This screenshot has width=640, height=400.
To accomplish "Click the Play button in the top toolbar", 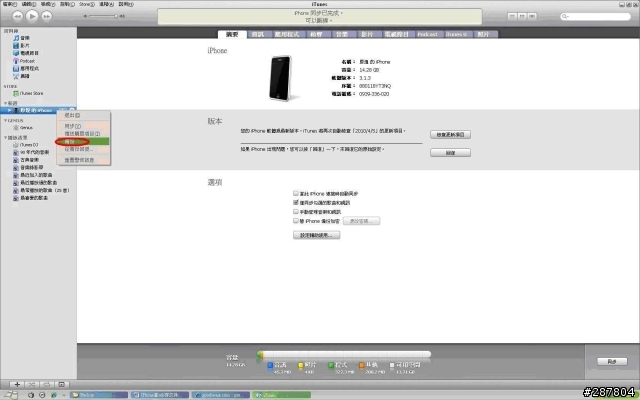I will click(32, 16).
